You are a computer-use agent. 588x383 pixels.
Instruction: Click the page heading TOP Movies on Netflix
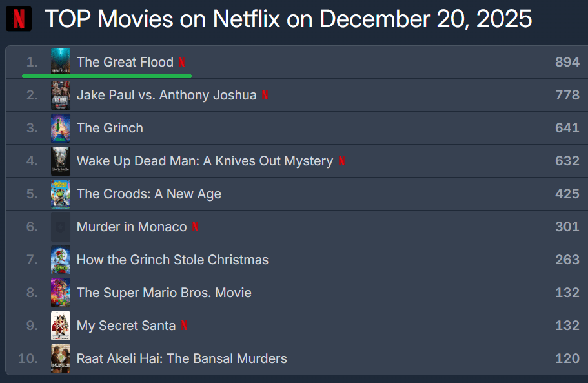pyautogui.click(x=288, y=19)
